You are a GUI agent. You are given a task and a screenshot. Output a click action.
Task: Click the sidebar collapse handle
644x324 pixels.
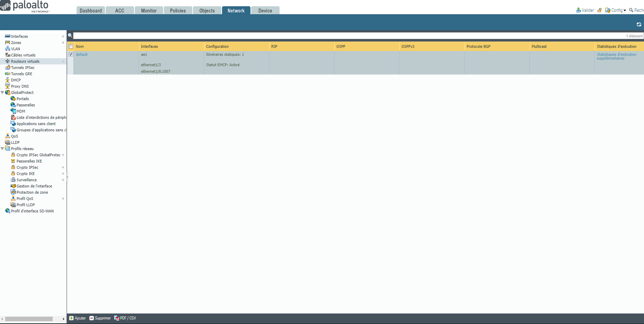[67, 177]
